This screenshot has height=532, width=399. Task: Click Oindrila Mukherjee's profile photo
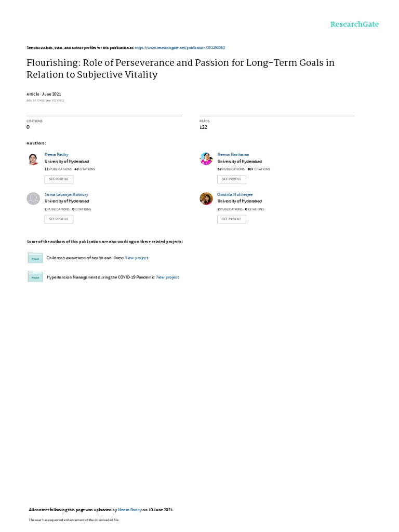pos(206,199)
